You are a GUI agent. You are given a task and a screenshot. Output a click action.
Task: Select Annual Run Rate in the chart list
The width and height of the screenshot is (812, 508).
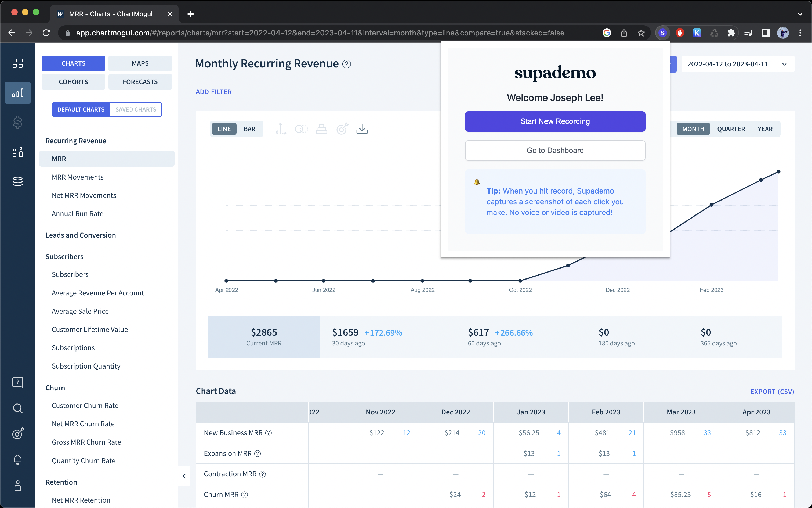pyautogui.click(x=78, y=214)
